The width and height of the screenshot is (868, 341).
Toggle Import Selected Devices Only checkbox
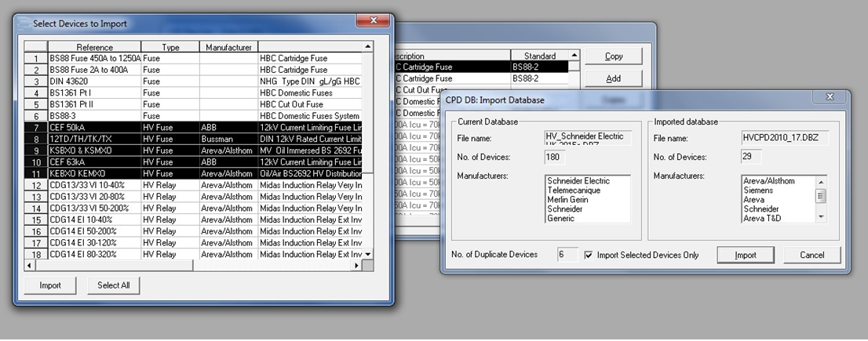tap(589, 255)
